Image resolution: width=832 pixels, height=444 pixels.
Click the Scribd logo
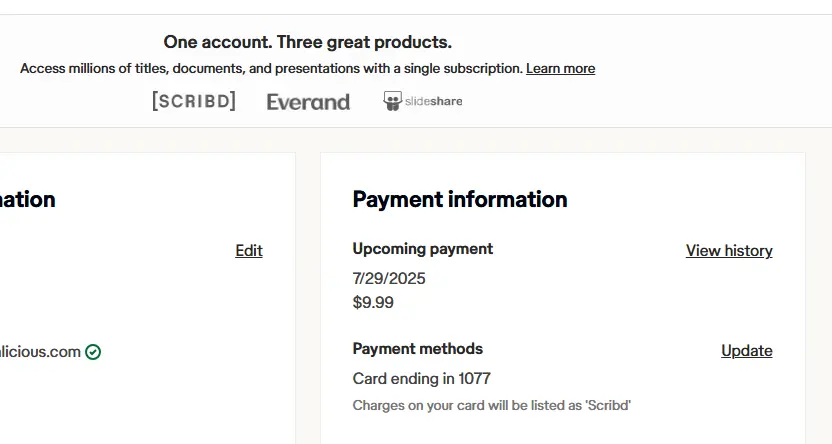(194, 101)
